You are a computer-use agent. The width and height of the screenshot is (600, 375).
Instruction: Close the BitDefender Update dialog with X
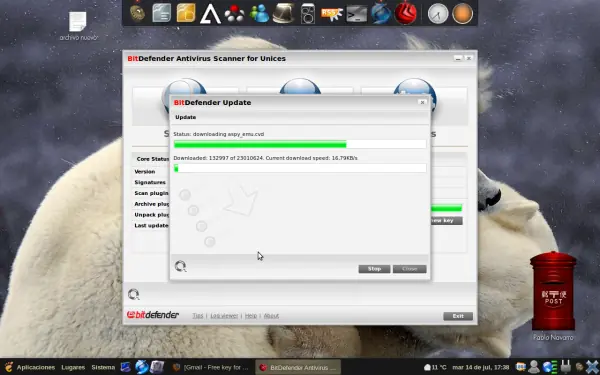click(422, 102)
